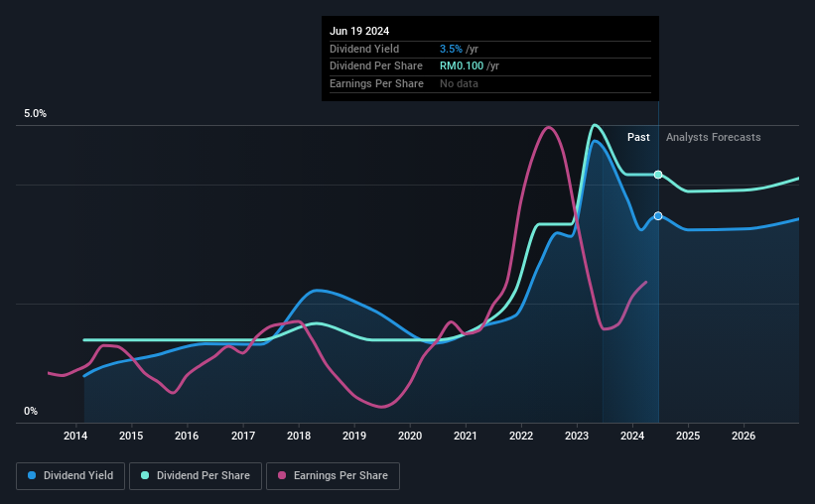Click the 2018 x-axis label
The height and width of the screenshot is (504, 815).
coord(299,436)
